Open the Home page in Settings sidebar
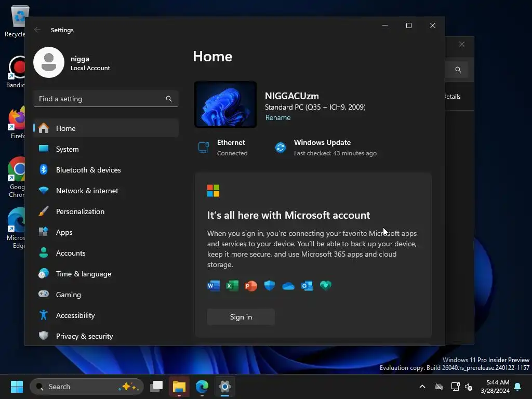Image resolution: width=532 pixels, height=399 pixels. coord(106,128)
